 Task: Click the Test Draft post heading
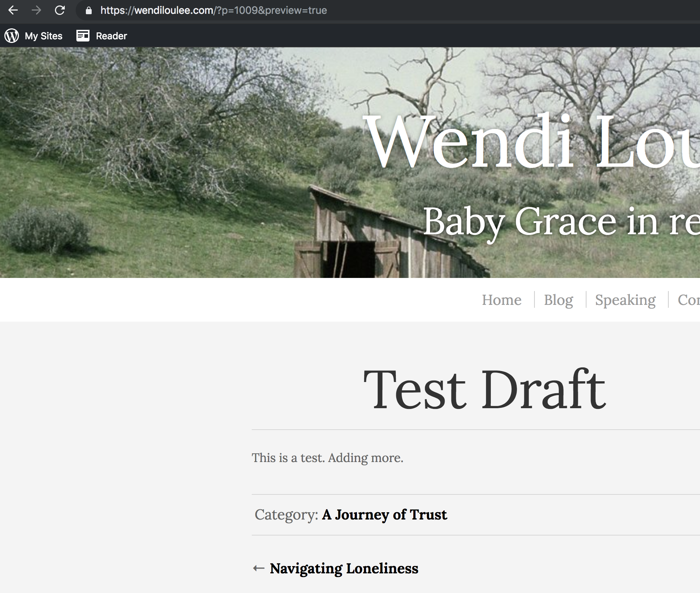485,389
